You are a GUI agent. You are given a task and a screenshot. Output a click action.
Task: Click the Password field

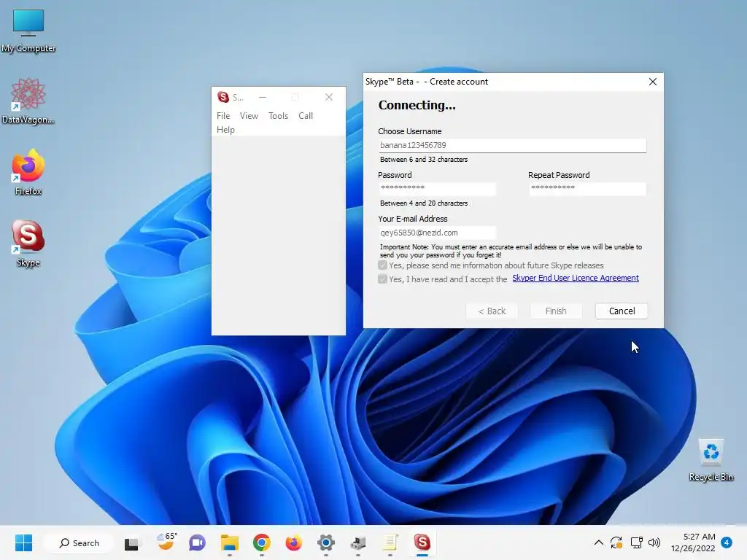coord(437,189)
